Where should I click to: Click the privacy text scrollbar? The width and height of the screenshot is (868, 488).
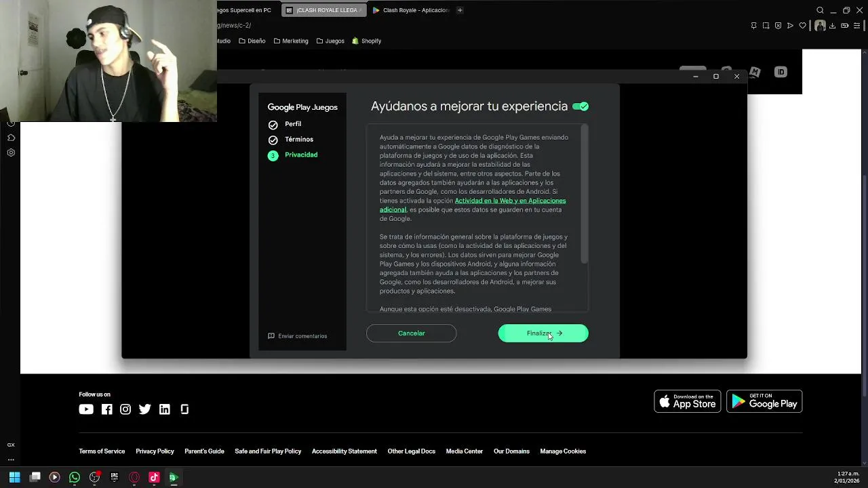tap(584, 195)
